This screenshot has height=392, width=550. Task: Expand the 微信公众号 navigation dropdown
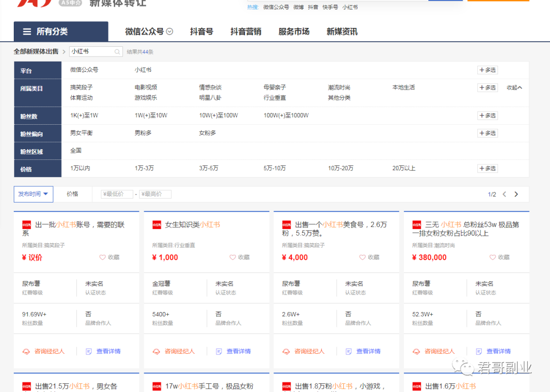click(x=170, y=32)
